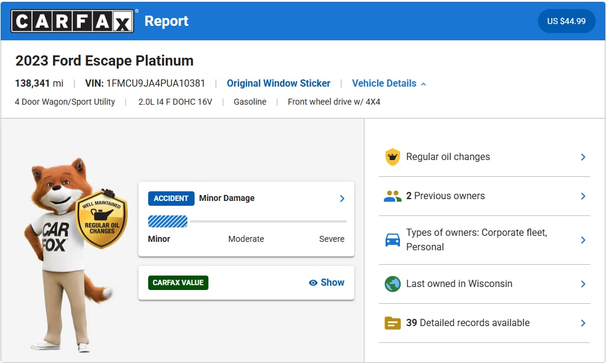Click the damage severity bar

tap(247, 221)
